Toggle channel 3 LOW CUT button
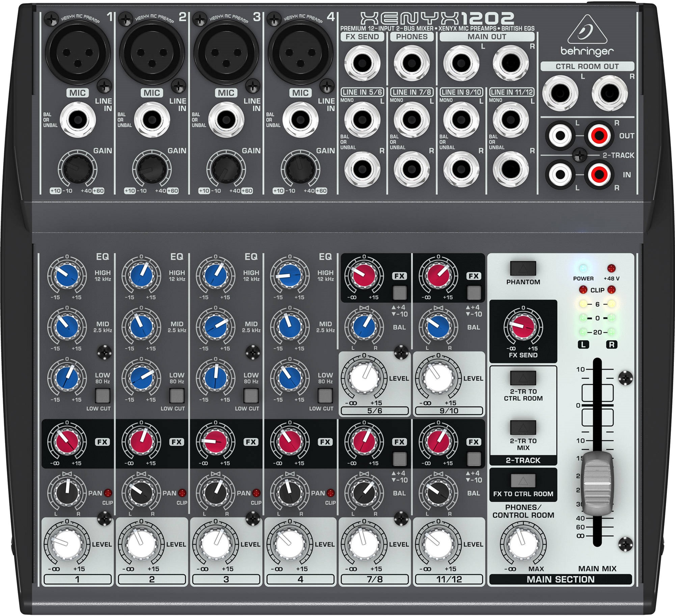The image size is (675, 616). tap(251, 395)
